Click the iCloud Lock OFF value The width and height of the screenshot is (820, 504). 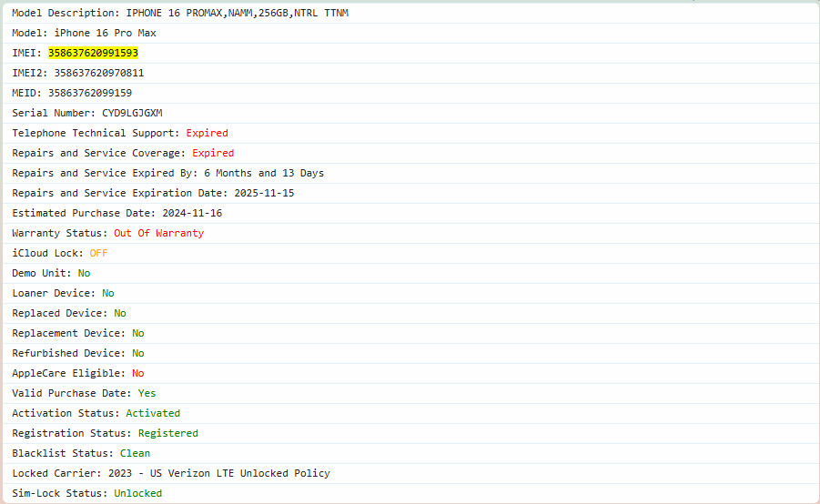coord(98,253)
